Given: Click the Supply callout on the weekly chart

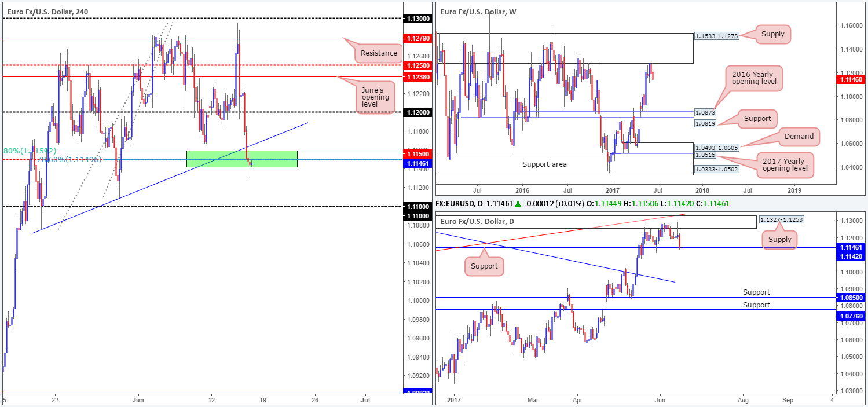Looking at the screenshot, I should pyautogui.click(x=772, y=34).
